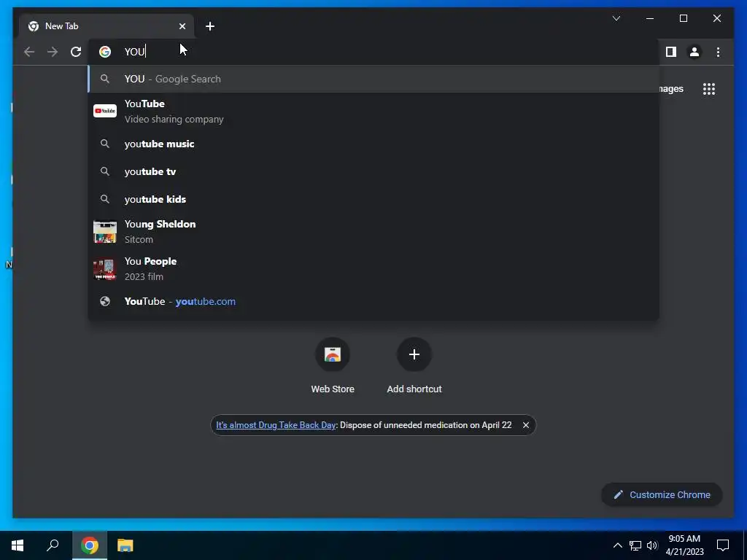Click the Customize Chrome button
The image size is (747, 560).
click(x=662, y=495)
